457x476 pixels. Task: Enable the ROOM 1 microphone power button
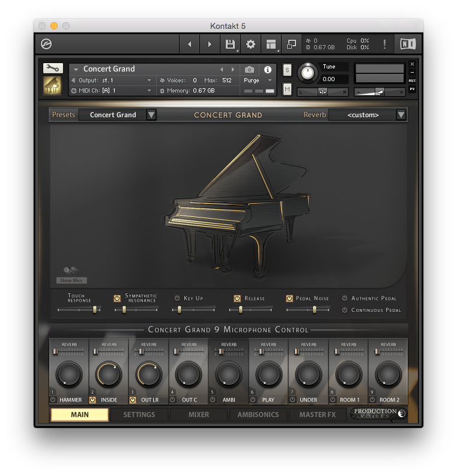(333, 400)
